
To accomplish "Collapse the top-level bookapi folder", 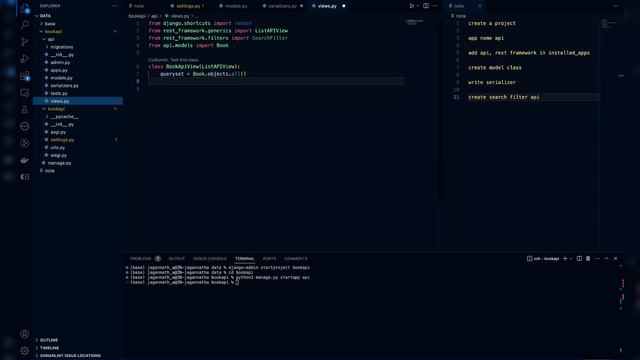I will click(x=78, y=31).
